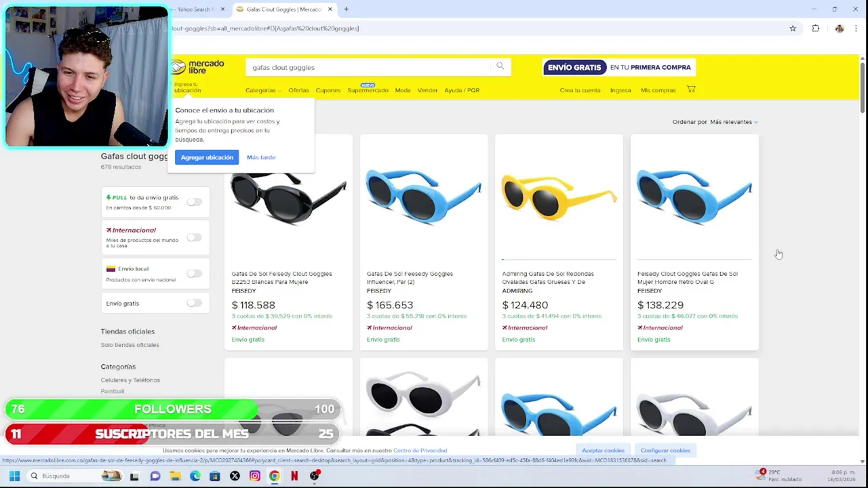868x488 pixels.
Task: Open Admiring Gafas De Sol Redondas title
Action: 548,278
